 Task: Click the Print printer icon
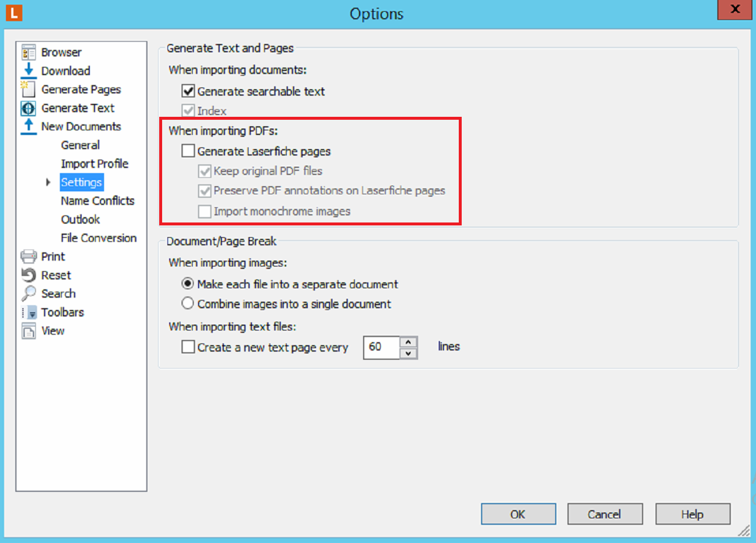coord(29,257)
